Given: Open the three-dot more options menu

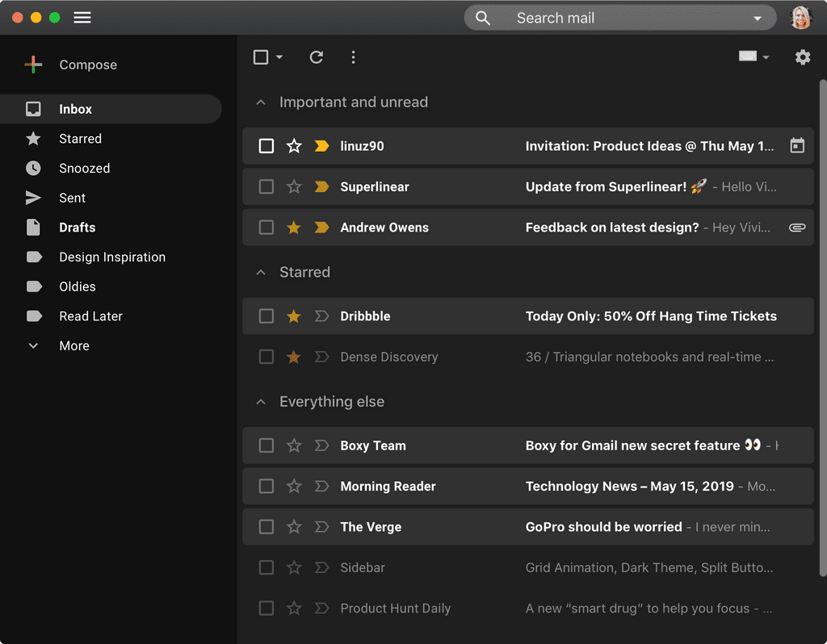Looking at the screenshot, I should pyautogui.click(x=354, y=57).
